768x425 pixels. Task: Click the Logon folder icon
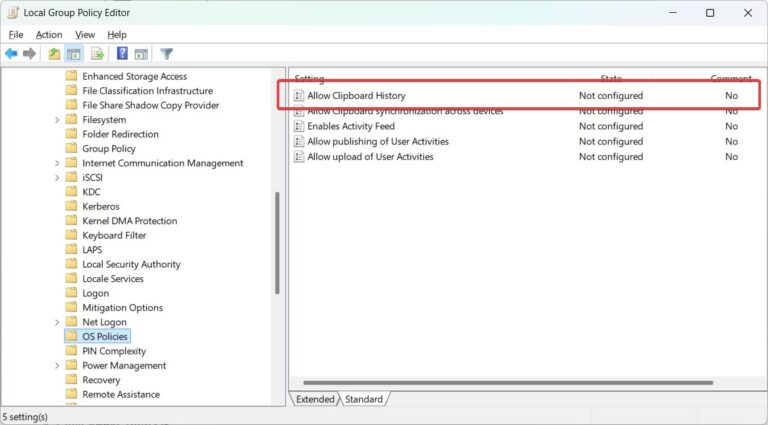pyautogui.click(x=72, y=293)
